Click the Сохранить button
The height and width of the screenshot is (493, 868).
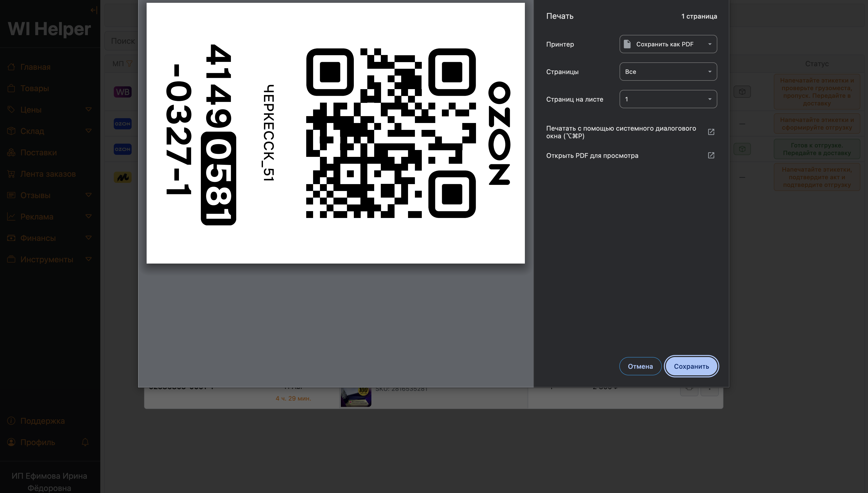[x=691, y=366]
